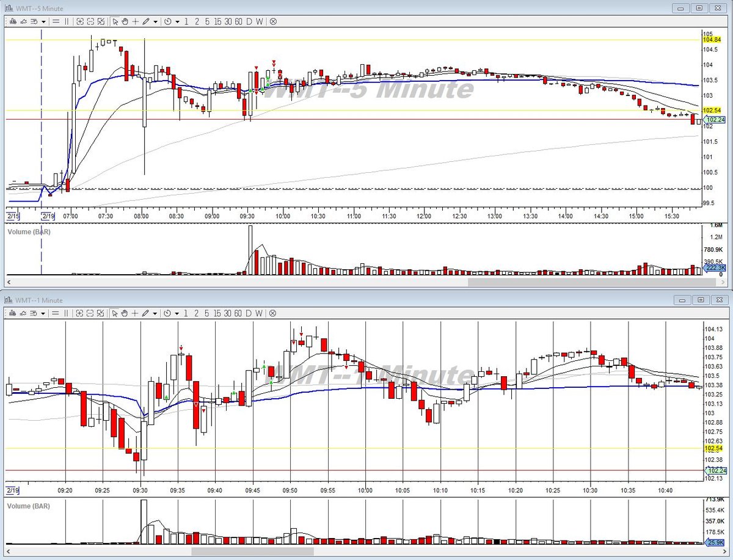Expand settings dropdown arrow in 5 Minute toolbar
The height and width of the screenshot is (560, 733).
[43, 21]
